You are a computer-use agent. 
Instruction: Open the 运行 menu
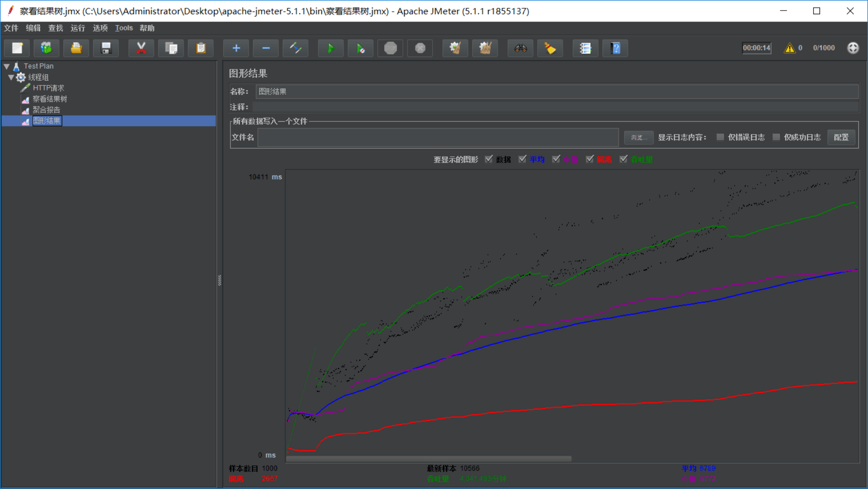[x=78, y=28]
